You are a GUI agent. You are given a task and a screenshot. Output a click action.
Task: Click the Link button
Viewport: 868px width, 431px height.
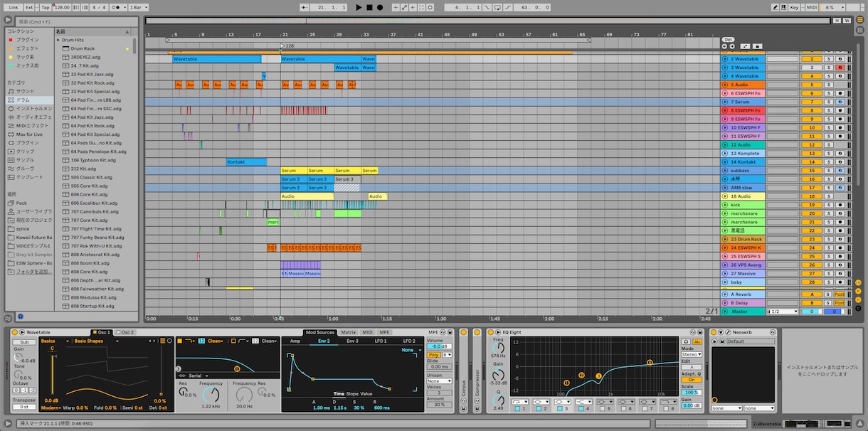(14, 7)
